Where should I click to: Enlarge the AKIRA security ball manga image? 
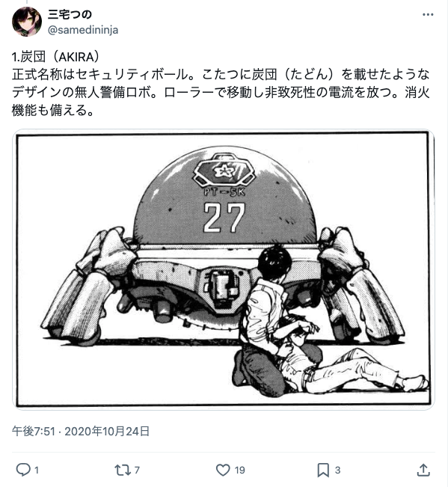tap(223, 269)
